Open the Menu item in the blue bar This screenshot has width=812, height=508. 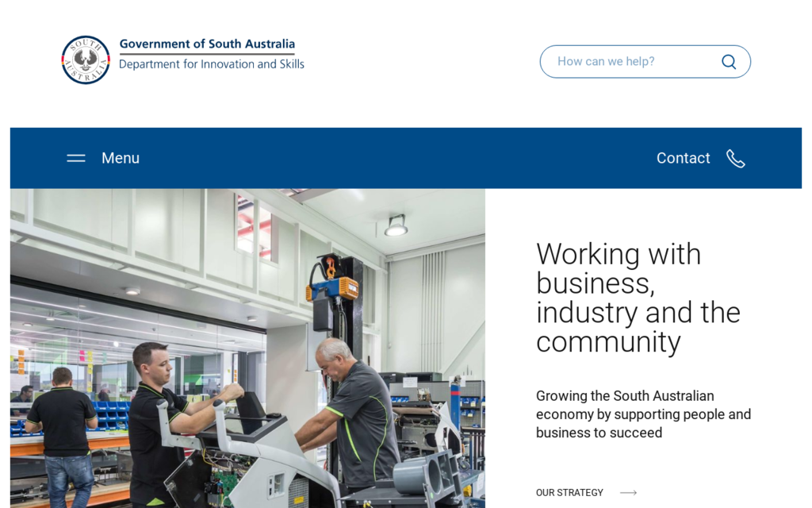pos(120,158)
